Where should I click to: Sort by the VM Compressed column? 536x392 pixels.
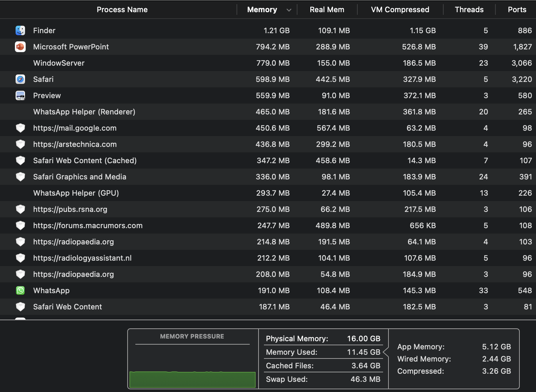[x=400, y=9]
